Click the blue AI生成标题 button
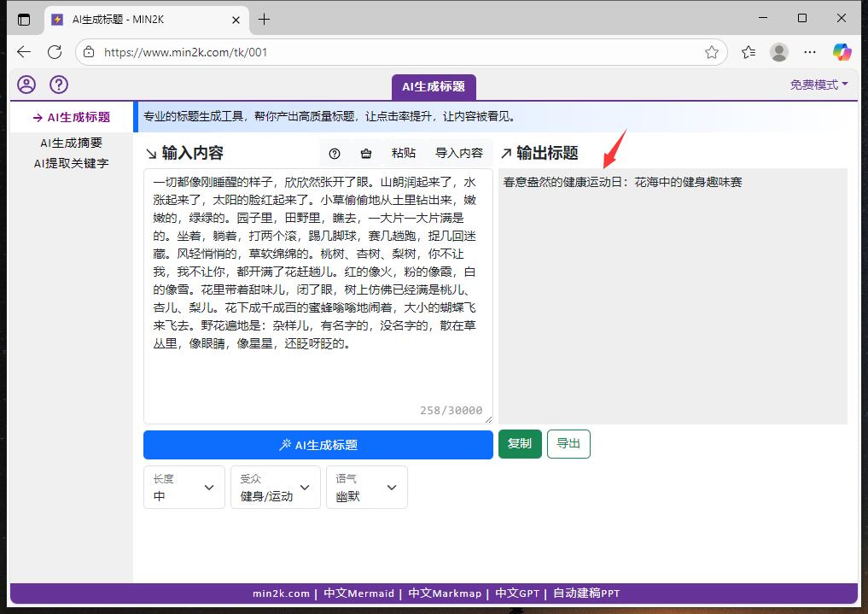The height and width of the screenshot is (614, 868). 318,445
